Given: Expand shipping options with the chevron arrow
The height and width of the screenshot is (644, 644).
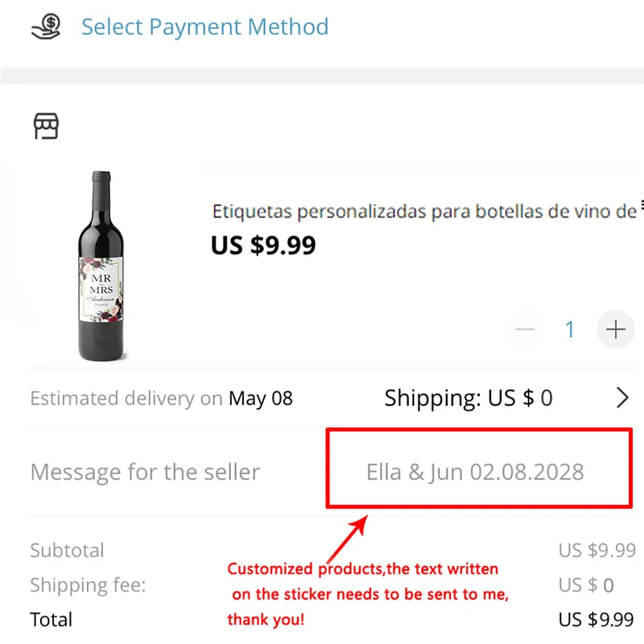Looking at the screenshot, I should click(x=622, y=398).
